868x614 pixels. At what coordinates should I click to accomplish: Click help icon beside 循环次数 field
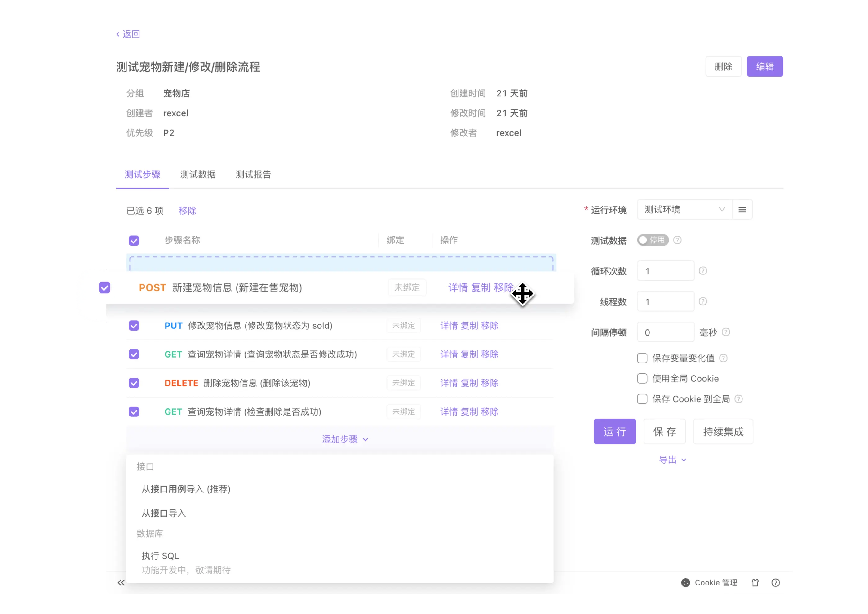point(702,271)
